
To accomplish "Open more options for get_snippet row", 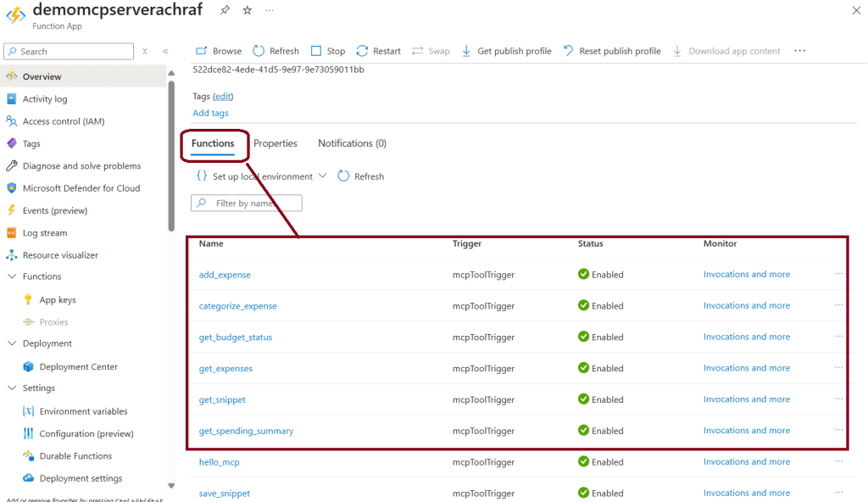I will click(x=838, y=399).
